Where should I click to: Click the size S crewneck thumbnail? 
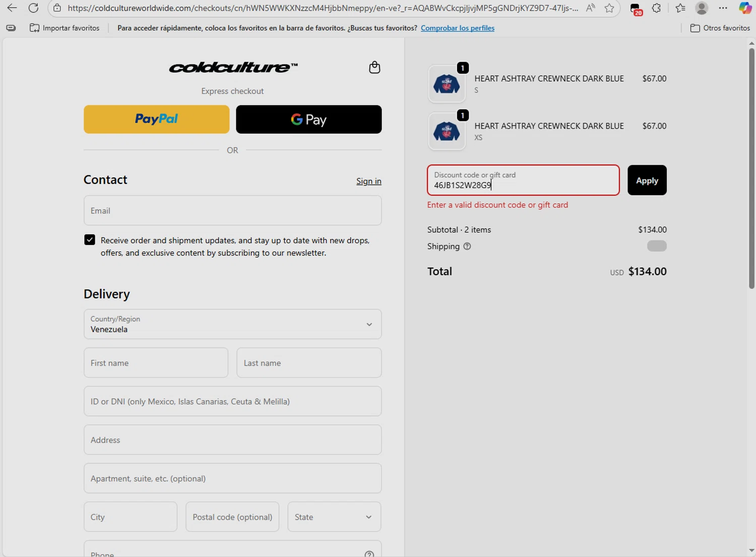coord(447,84)
